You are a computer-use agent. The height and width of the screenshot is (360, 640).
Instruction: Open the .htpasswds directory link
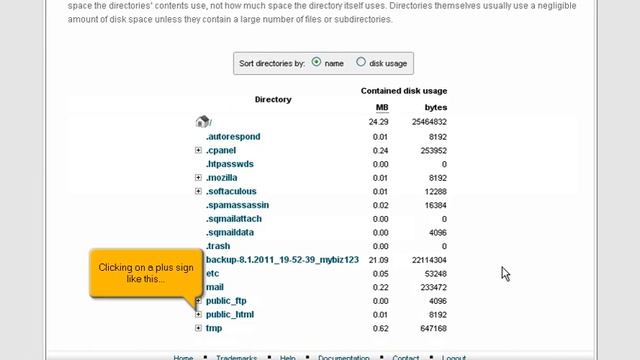tap(230, 164)
